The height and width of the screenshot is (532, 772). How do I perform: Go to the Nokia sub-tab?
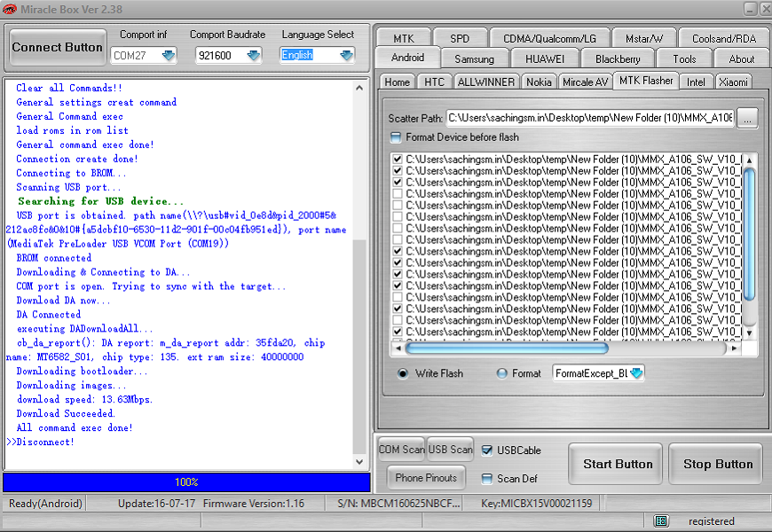click(539, 82)
